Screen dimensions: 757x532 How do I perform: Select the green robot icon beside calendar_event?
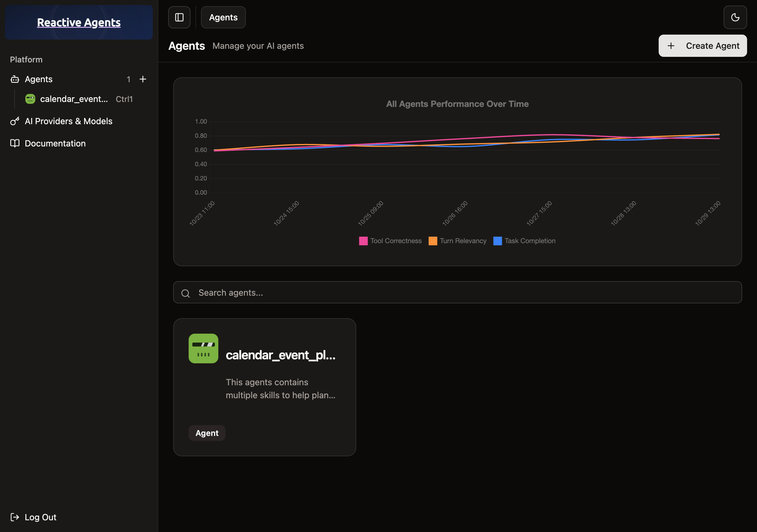pos(30,99)
